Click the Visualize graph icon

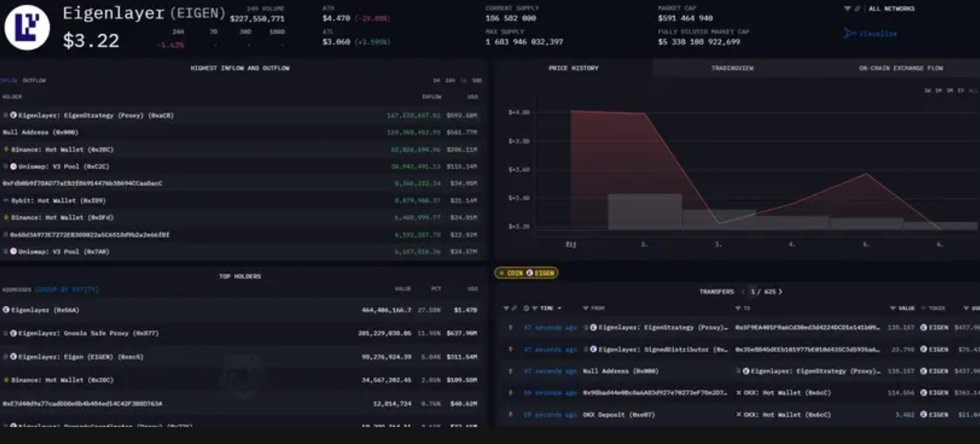pyautogui.click(x=849, y=34)
